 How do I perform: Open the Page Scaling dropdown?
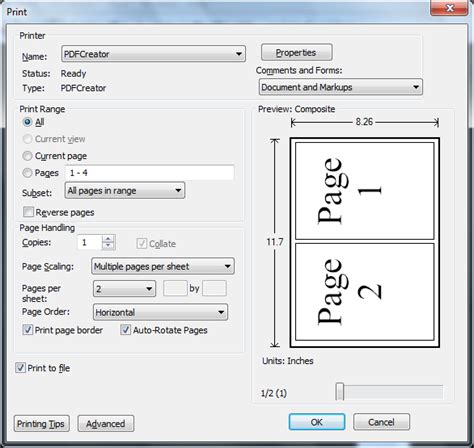(163, 266)
